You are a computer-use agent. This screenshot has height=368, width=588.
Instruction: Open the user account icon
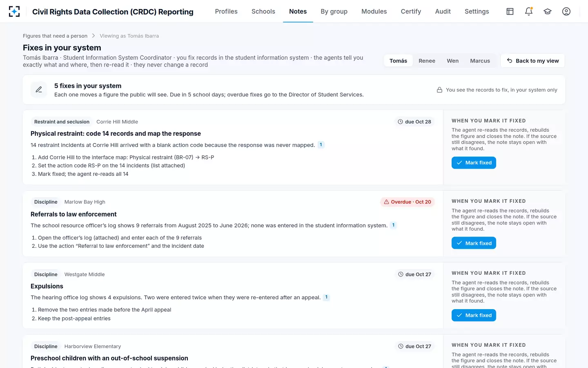pos(566,11)
